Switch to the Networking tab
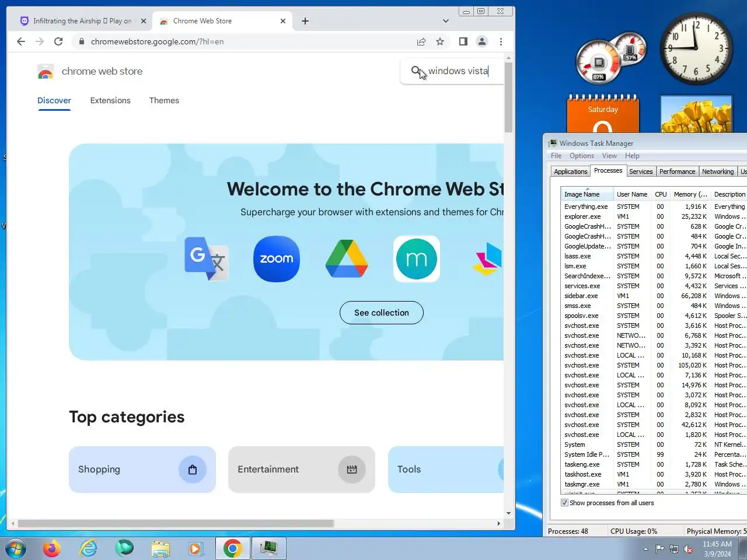The image size is (747, 560). [x=718, y=171]
